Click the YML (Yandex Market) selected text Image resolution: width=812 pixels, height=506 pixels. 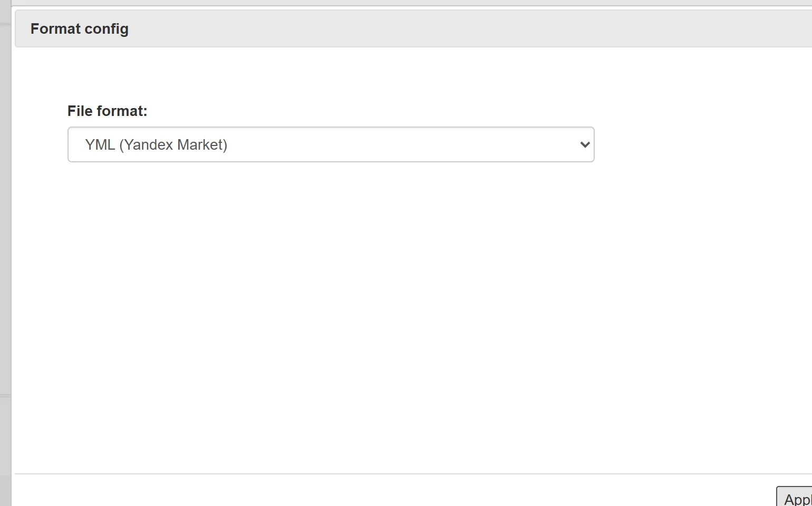(x=156, y=144)
